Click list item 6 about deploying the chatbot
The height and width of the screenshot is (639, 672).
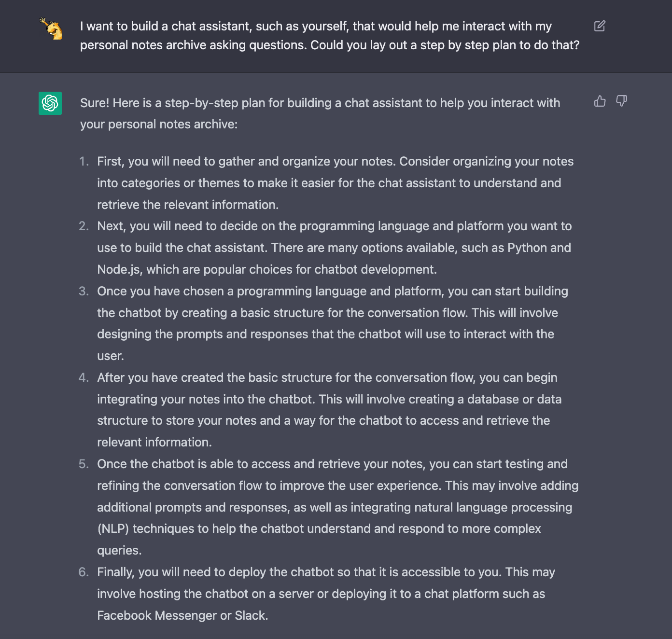[x=326, y=594]
